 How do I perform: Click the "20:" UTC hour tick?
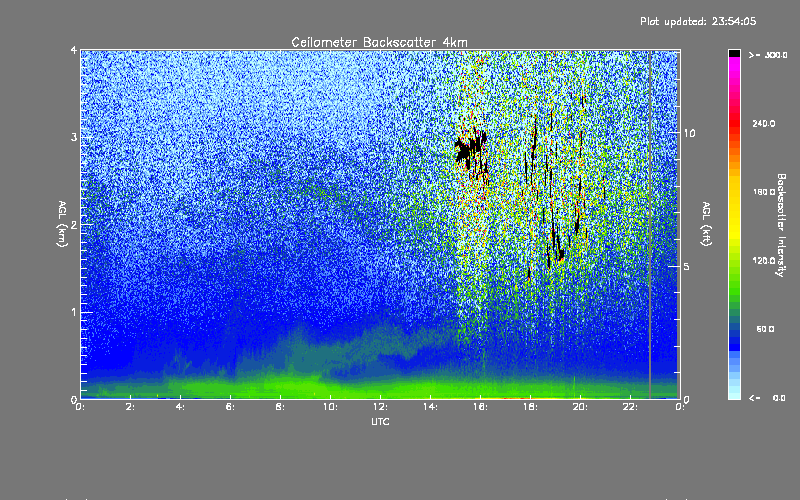(x=580, y=407)
